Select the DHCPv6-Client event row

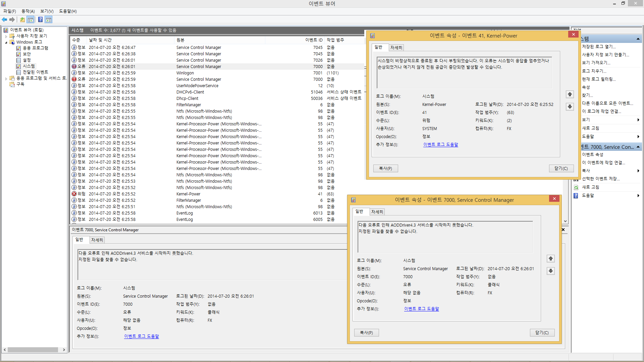point(217,92)
